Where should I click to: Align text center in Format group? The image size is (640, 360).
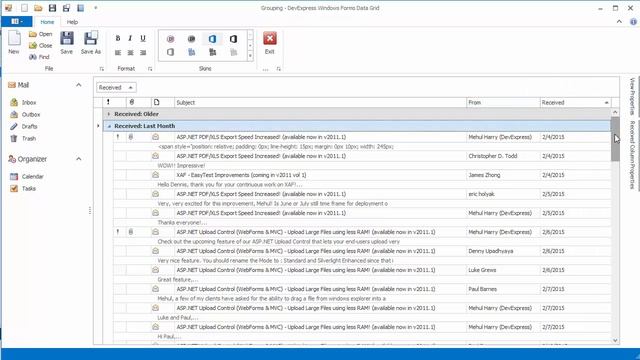coord(130,53)
